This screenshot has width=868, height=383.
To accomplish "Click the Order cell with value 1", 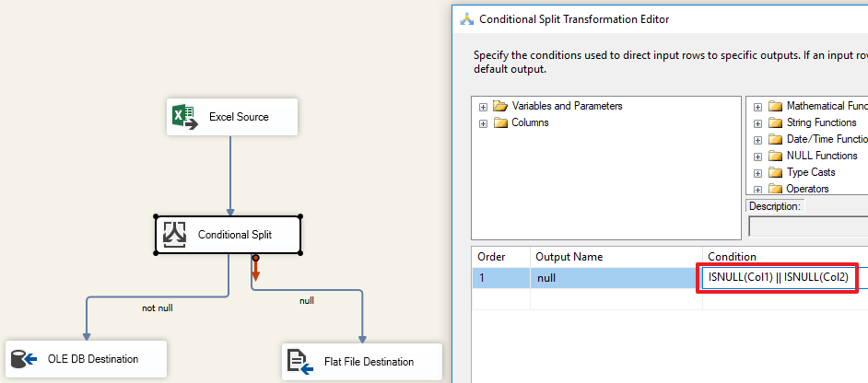I will [x=499, y=276].
